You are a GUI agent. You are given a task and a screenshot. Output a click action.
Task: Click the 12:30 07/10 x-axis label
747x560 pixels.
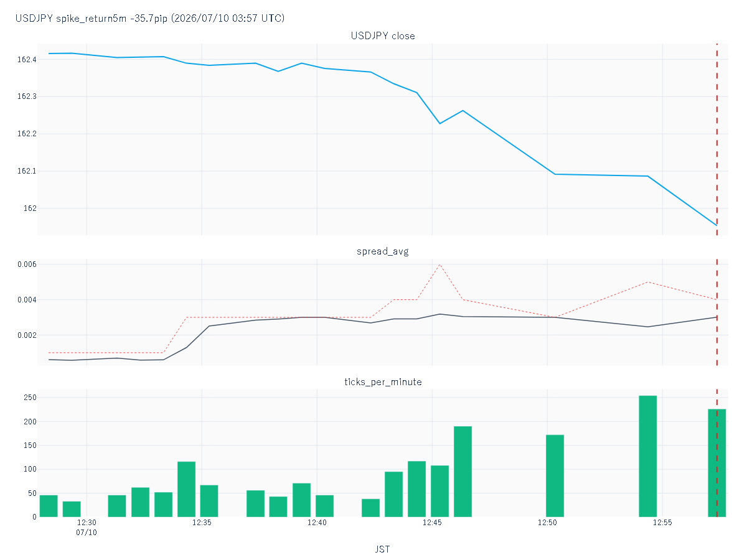click(87, 528)
